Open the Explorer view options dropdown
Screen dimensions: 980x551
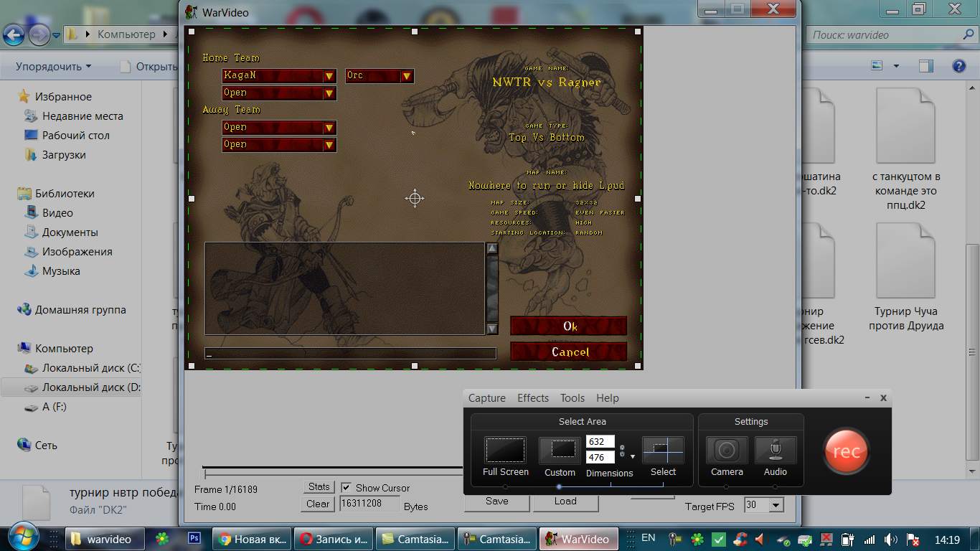(896, 66)
